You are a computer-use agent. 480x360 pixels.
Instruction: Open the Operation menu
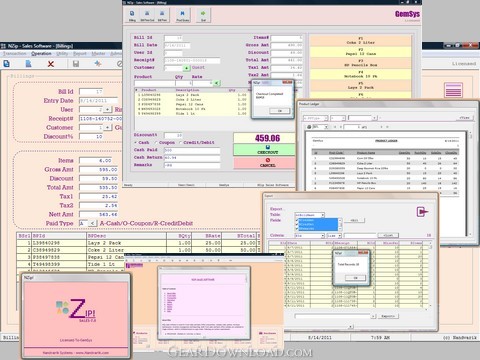click(x=41, y=54)
